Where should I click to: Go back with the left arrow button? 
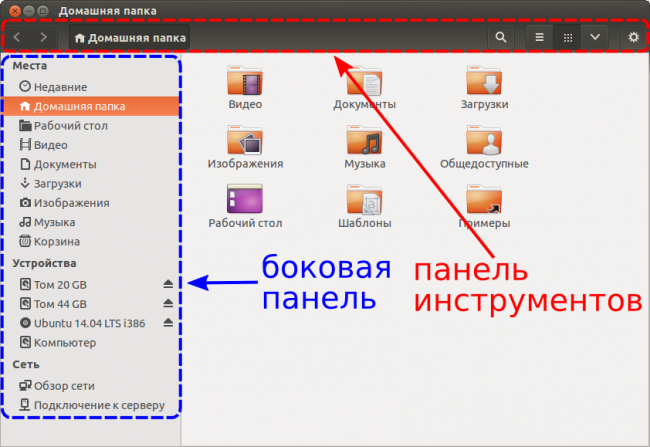tap(17, 37)
